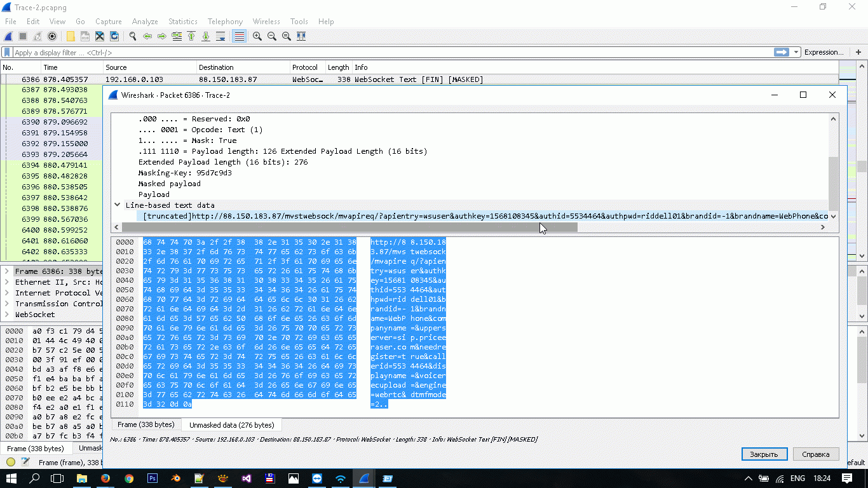Open Blender from the taskbar
868x488 pixels.
175,478
